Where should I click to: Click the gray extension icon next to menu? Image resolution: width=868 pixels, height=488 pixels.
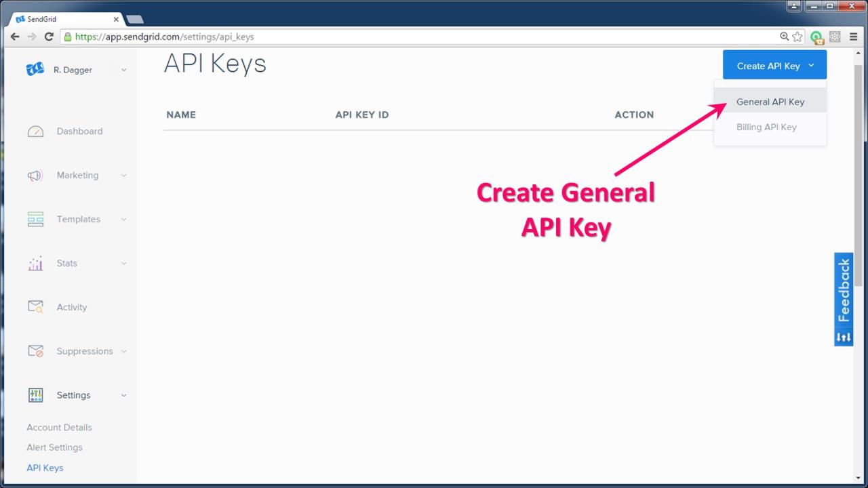click(835, 37)
